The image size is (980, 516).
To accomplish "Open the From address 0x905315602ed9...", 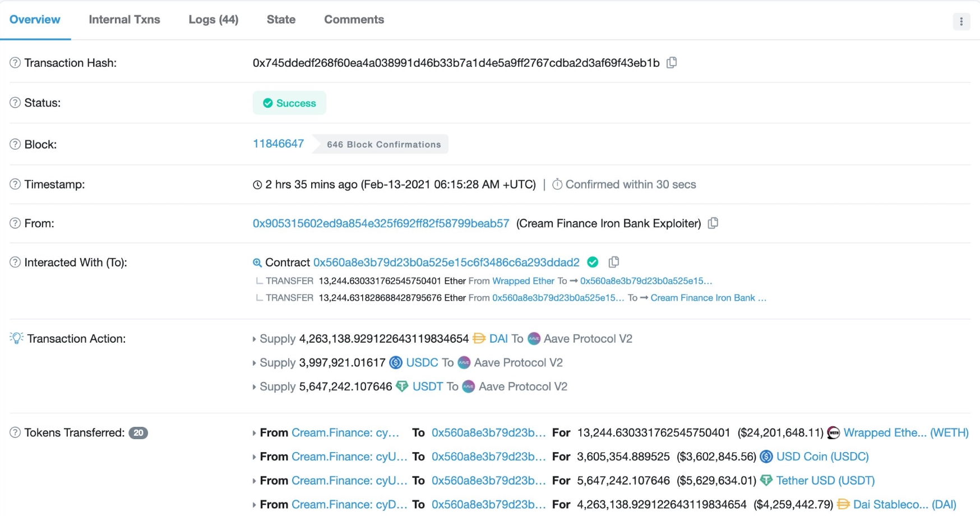I will pyautogui.click(x=381, y=223).
